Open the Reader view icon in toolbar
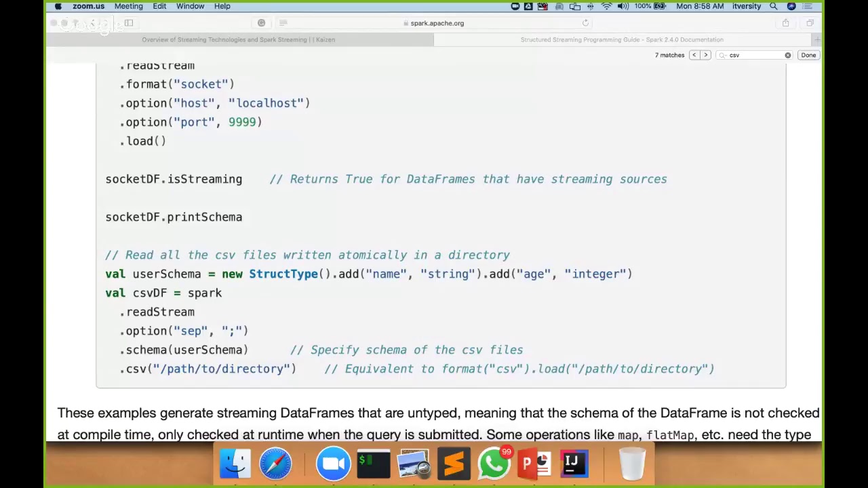Image resolution: width=868 pixels, height=488 pixels. [283, 23]
